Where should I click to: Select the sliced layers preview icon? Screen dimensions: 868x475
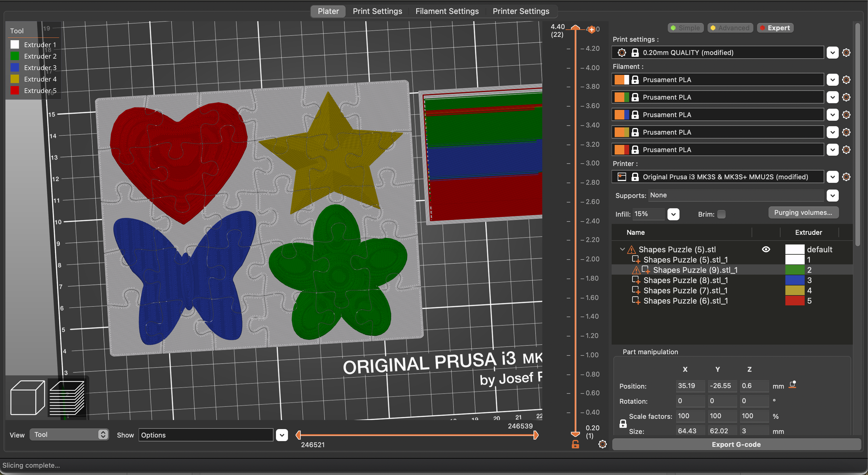67,397
